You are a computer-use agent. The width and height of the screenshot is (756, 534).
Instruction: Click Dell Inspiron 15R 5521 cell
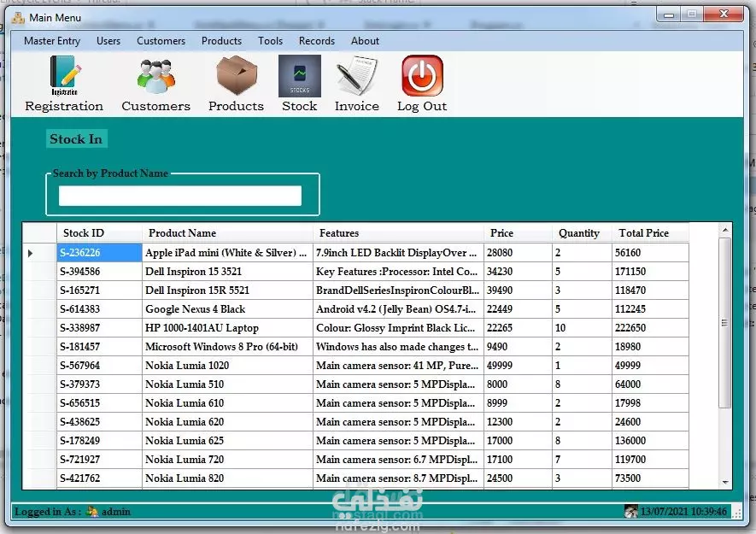click(x=227, y=290)
